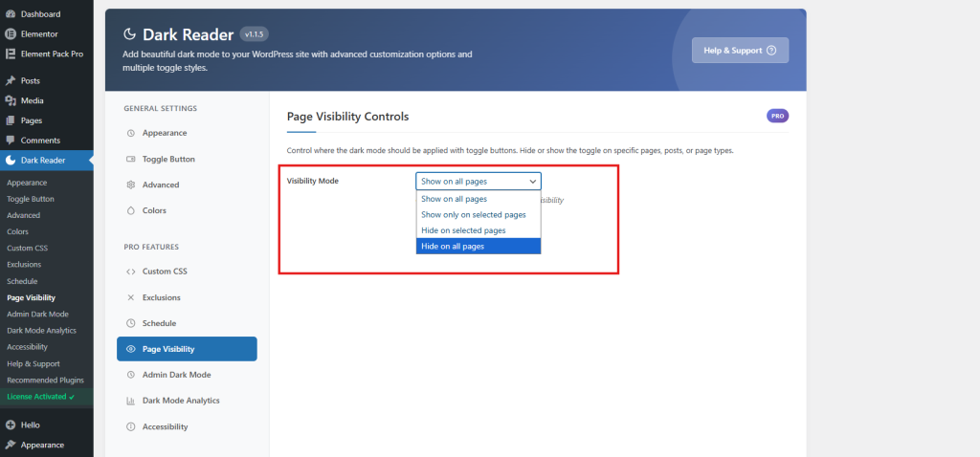The width and height of the screenshot is (980, 457).
Task: Select the active Page Visibility tab
Action: click(x=187, y=349)
